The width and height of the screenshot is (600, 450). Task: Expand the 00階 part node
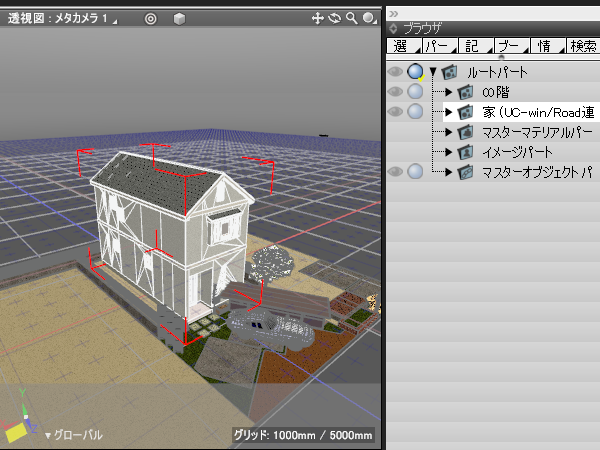point(449,92)
